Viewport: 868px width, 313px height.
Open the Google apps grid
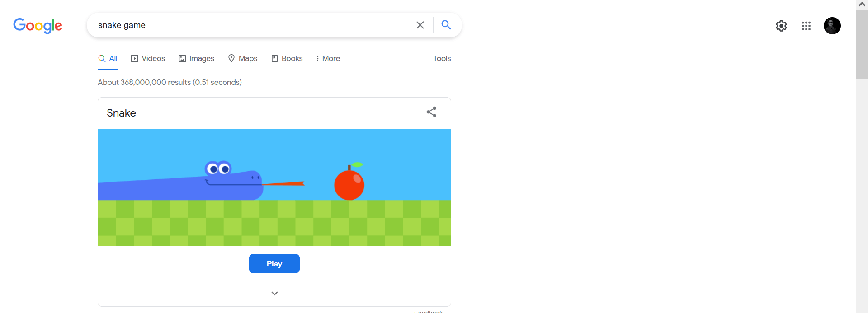coord(806,26)
